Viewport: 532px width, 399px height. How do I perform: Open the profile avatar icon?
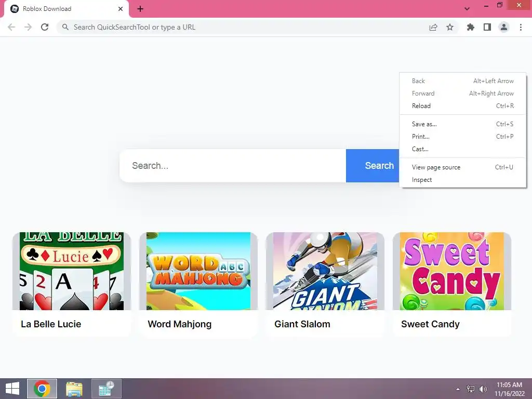tap(504, 27)
